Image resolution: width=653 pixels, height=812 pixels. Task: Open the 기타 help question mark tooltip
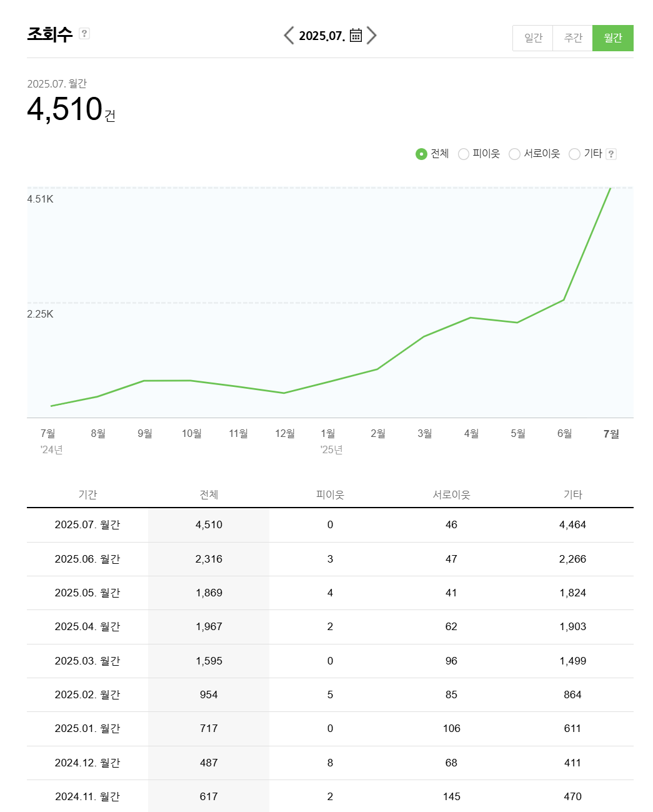coord(611,154)
